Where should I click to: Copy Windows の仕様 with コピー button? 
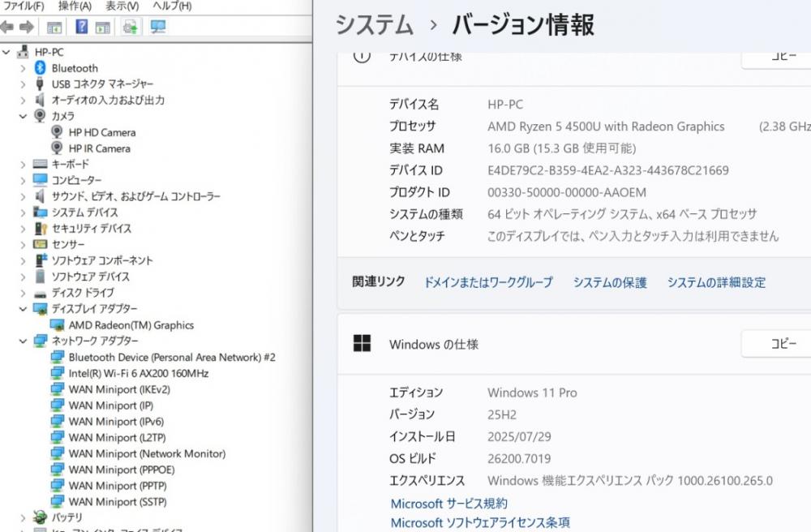[776, 343]
